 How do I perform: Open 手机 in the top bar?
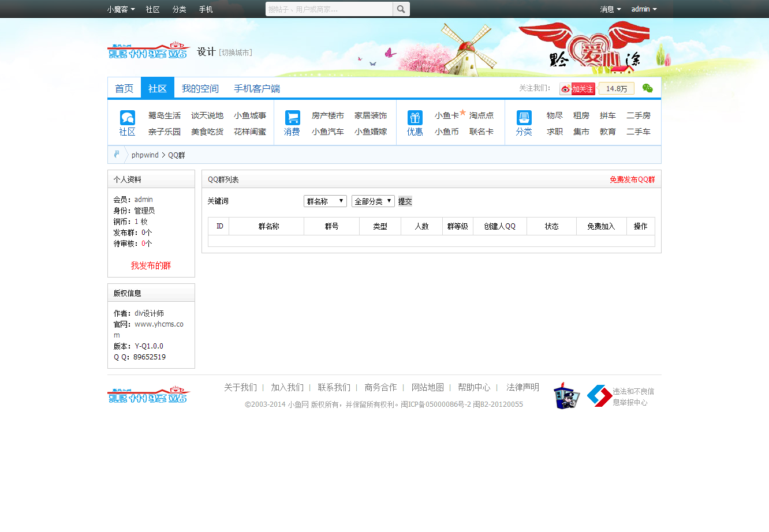click(x=206, y=9)
